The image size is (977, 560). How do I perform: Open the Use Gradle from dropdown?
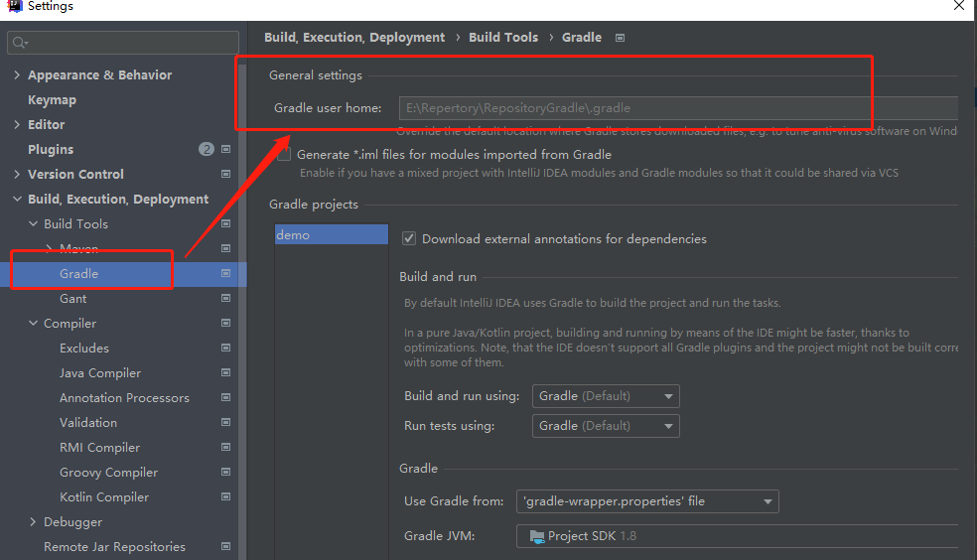click(x=647, y=501)
